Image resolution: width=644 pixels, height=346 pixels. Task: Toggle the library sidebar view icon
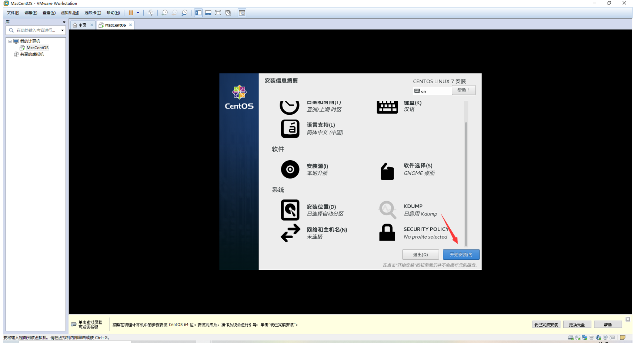click(198, 13)
